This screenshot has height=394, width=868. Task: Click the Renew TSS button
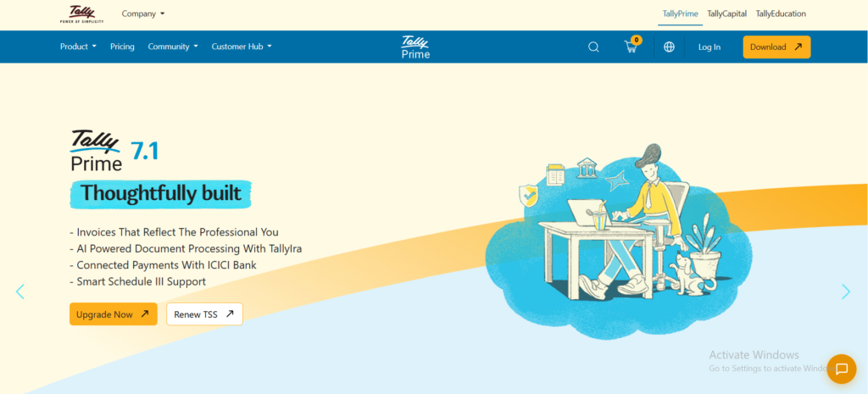tap(204, 314)
